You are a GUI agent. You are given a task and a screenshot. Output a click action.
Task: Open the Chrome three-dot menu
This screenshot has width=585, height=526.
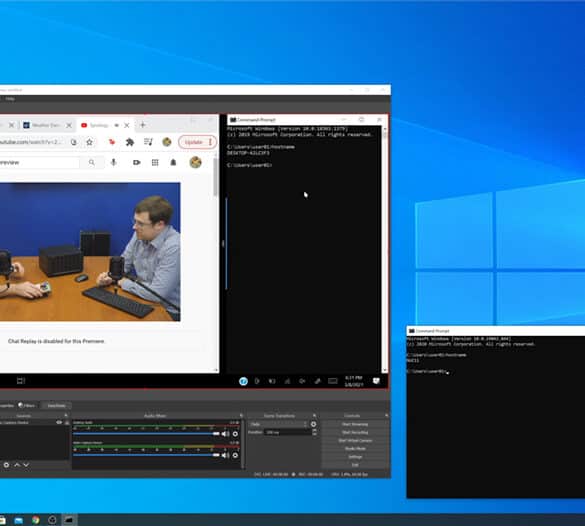click(x=210, y=142)
